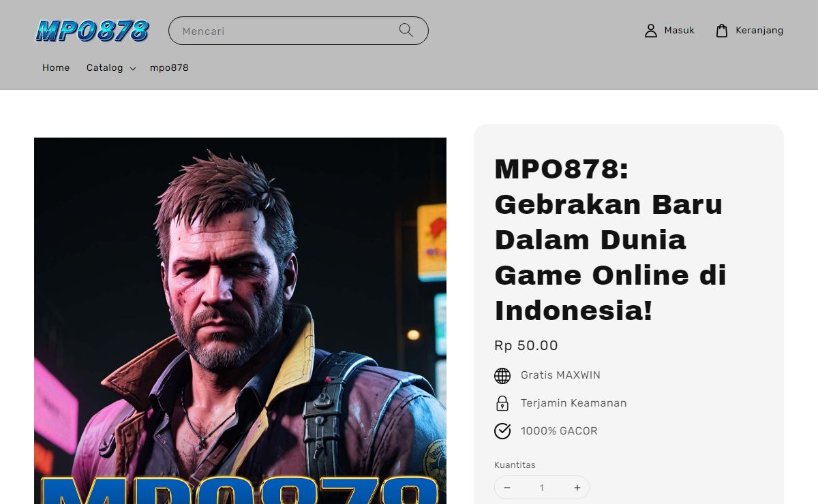Click the price Rp 50.00
The height and width of the screenshot is (504, 818).
point(526,345)
